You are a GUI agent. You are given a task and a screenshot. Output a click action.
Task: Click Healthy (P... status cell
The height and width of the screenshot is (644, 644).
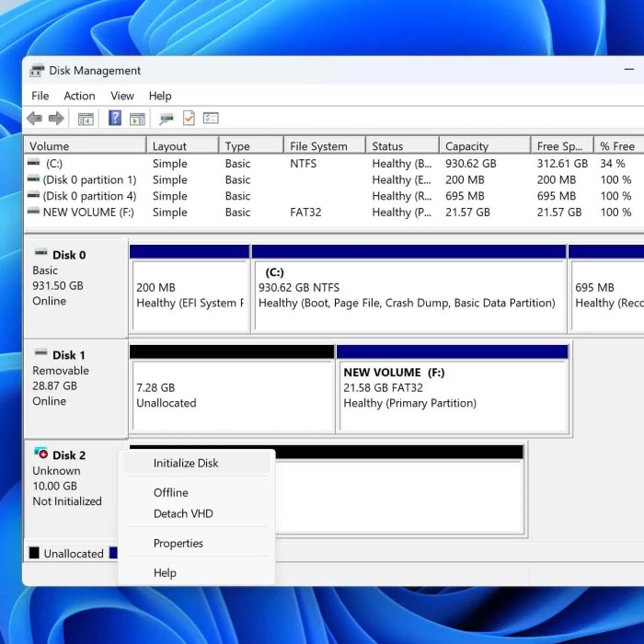(402, 213)
